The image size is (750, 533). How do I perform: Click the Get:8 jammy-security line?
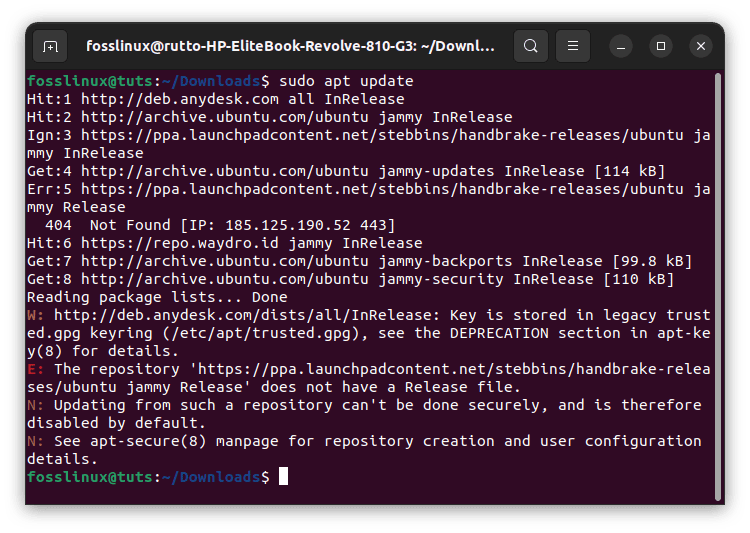pos(351,279)
